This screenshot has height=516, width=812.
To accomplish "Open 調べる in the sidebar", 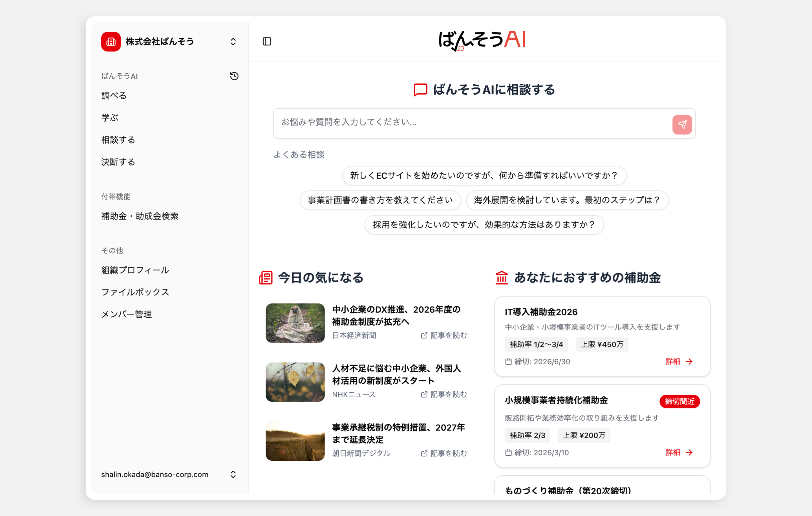I will (x=114, y=96).
